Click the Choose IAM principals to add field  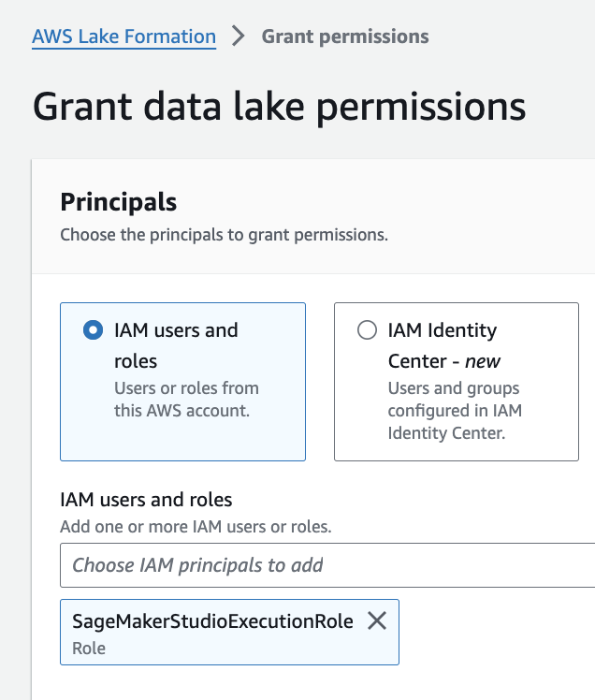click(x=327, y=565)
